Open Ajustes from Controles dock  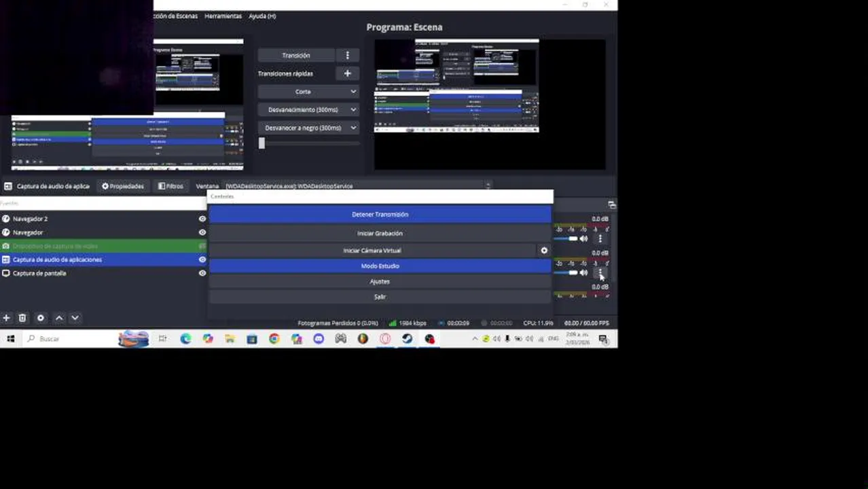click(x=380, y=281)
